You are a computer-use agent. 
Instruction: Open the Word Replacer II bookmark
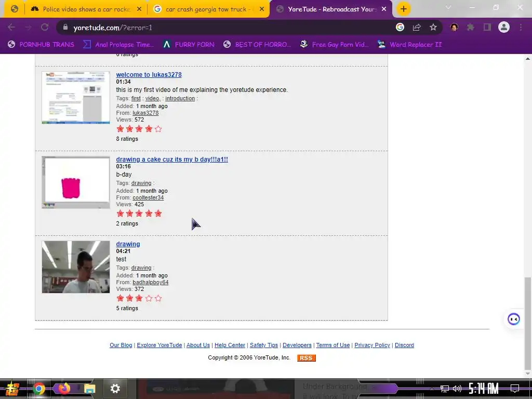click(x=409, y=45)
